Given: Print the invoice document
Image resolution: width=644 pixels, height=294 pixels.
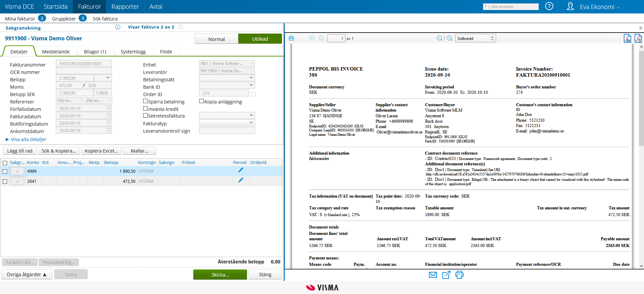Looking at the screenshot, I should (x=459, y=275).
